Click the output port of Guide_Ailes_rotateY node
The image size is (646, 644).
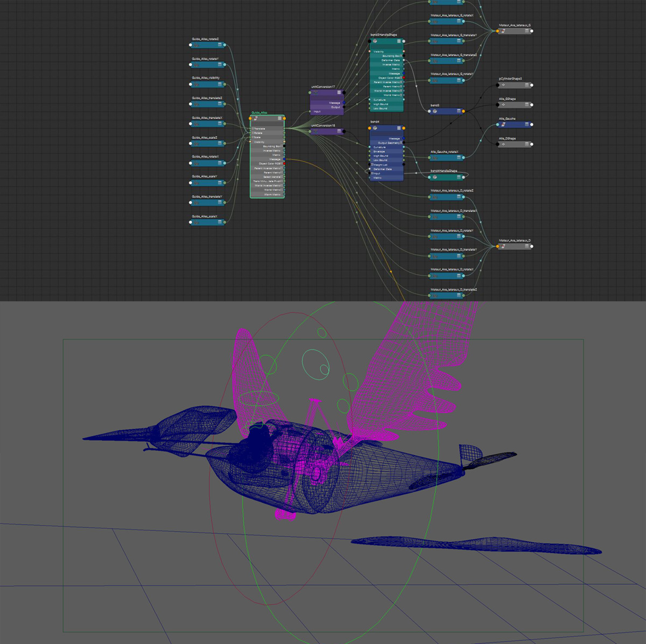click(225, 65)
